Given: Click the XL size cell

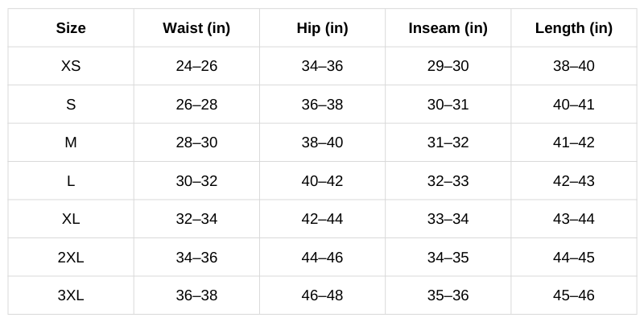Looking at the screenshot, I should [71, 219].
